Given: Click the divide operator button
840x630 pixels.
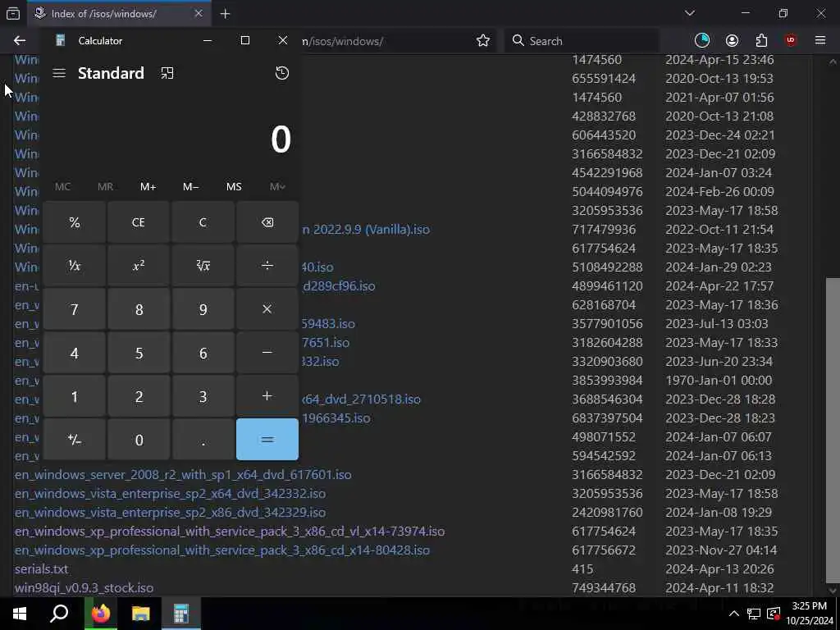Looking at the screenshot, I should click(267, 266).
